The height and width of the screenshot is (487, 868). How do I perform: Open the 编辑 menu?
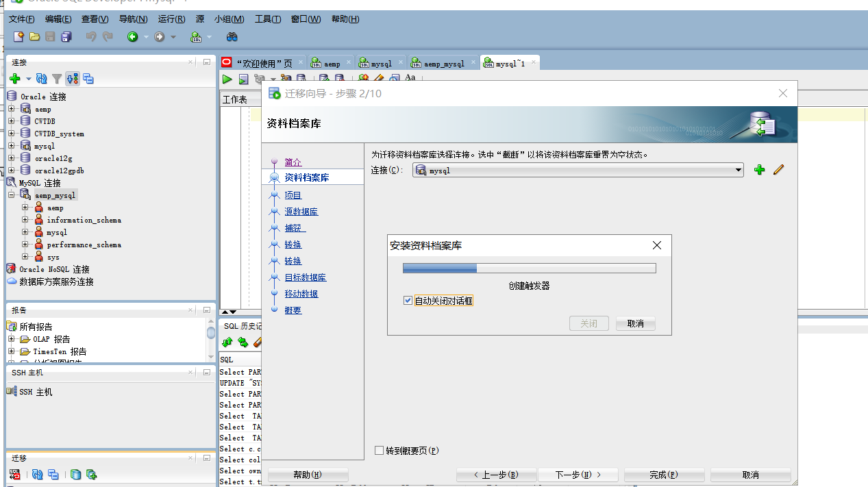pos(58,19)
